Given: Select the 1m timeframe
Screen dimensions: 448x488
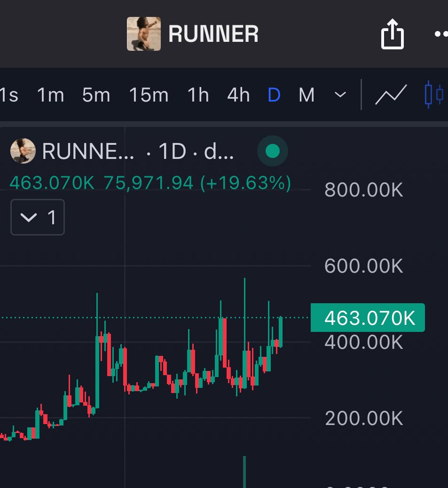Looking at the screenshot, I should point(50,95).
